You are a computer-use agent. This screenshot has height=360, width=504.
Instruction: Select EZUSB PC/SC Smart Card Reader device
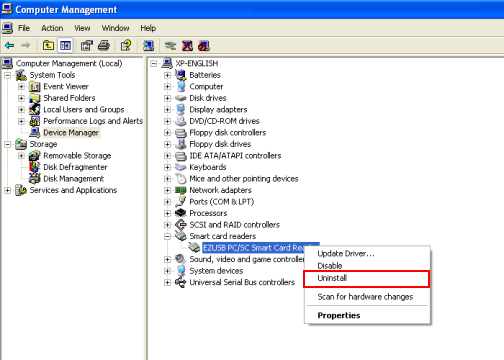253,248
